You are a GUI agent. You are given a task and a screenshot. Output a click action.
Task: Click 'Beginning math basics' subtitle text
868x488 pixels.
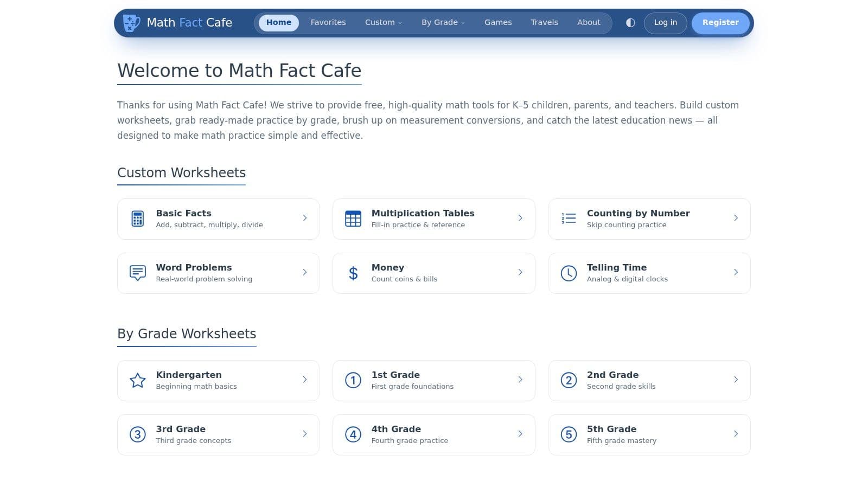196,387
